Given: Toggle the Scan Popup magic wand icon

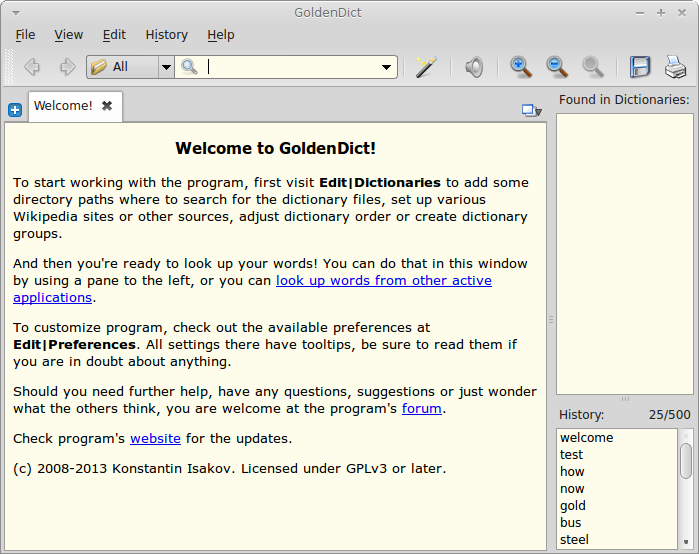Looking at the screenshot, I should pyautogui.click(x=426, y=67).
